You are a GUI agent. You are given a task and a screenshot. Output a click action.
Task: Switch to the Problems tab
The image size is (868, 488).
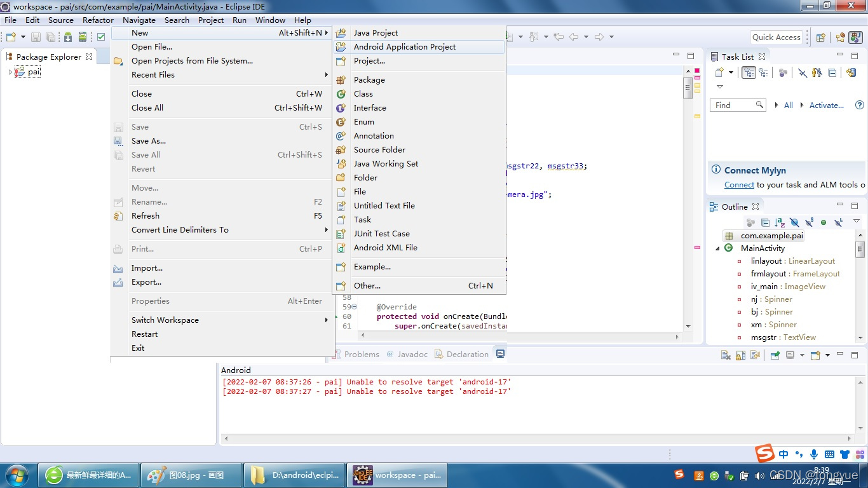pos(356,355)
